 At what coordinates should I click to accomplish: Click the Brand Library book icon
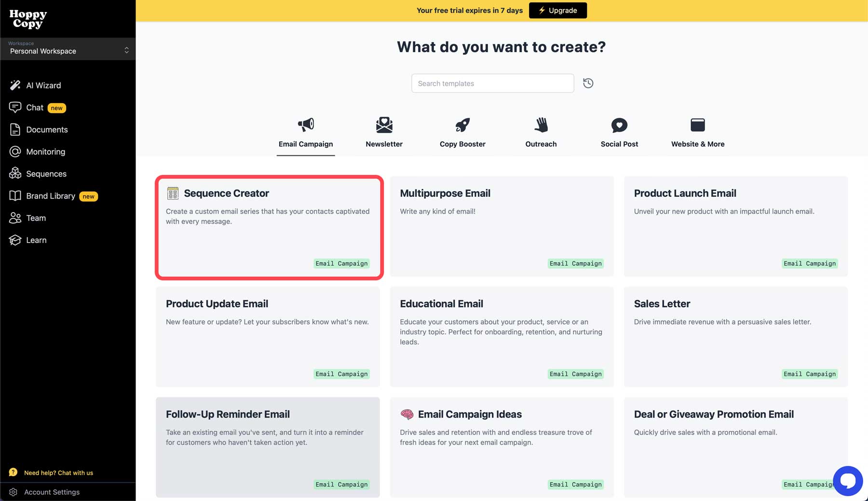point(15,196)
